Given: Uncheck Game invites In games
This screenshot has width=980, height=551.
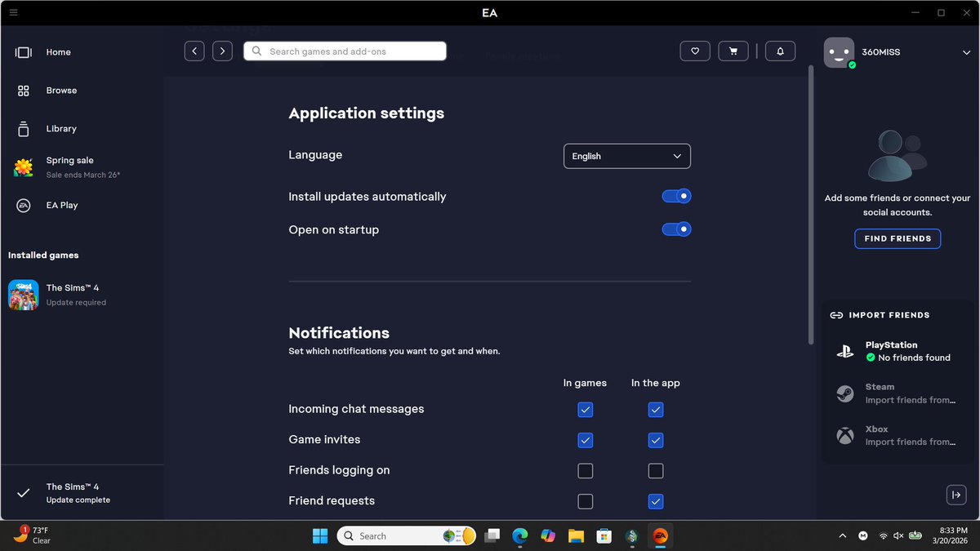Looking at the screenshot, I should point(585,440).
